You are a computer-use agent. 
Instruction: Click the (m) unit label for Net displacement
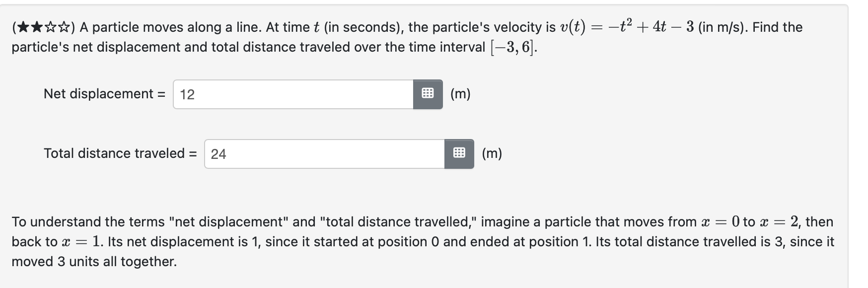pyautogui.click(x=460, y=94)
